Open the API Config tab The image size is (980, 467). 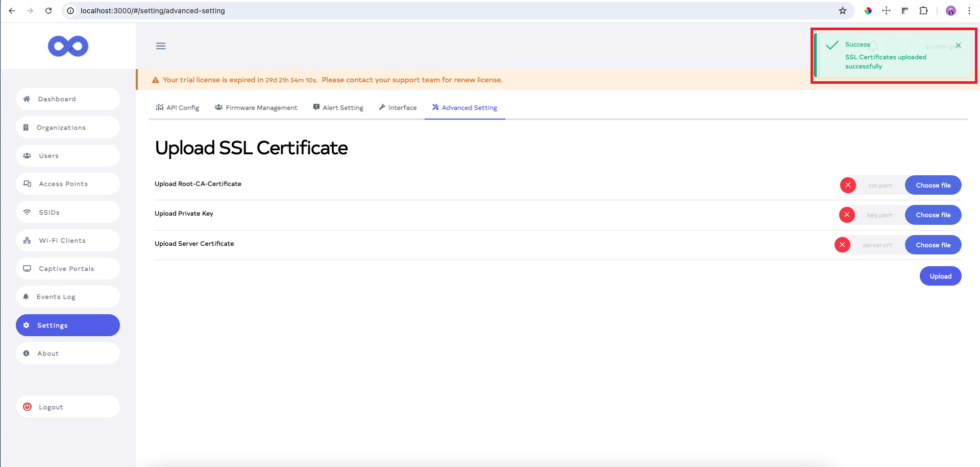178,108
